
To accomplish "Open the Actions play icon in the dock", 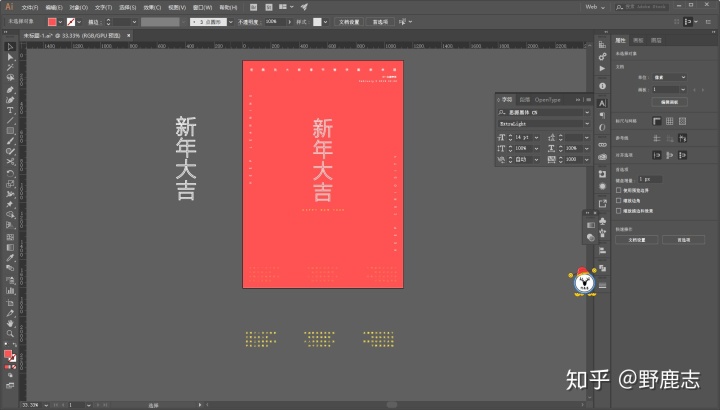I will 602,68.
